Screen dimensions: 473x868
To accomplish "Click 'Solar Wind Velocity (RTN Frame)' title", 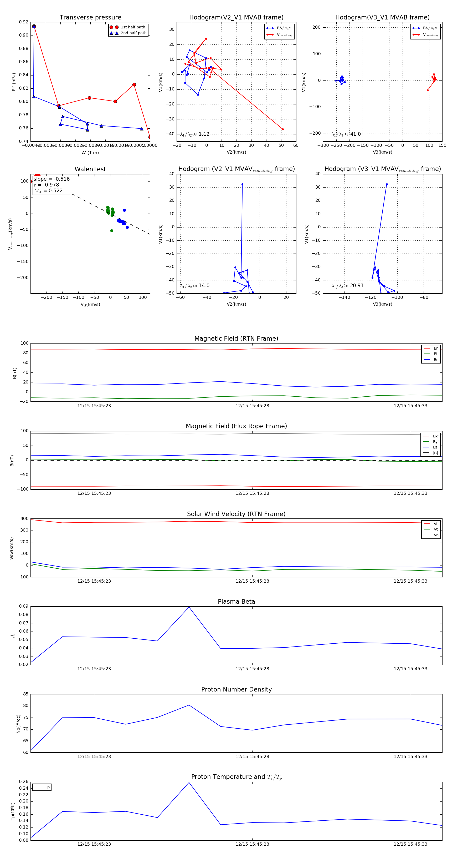I will coord(236,514).
